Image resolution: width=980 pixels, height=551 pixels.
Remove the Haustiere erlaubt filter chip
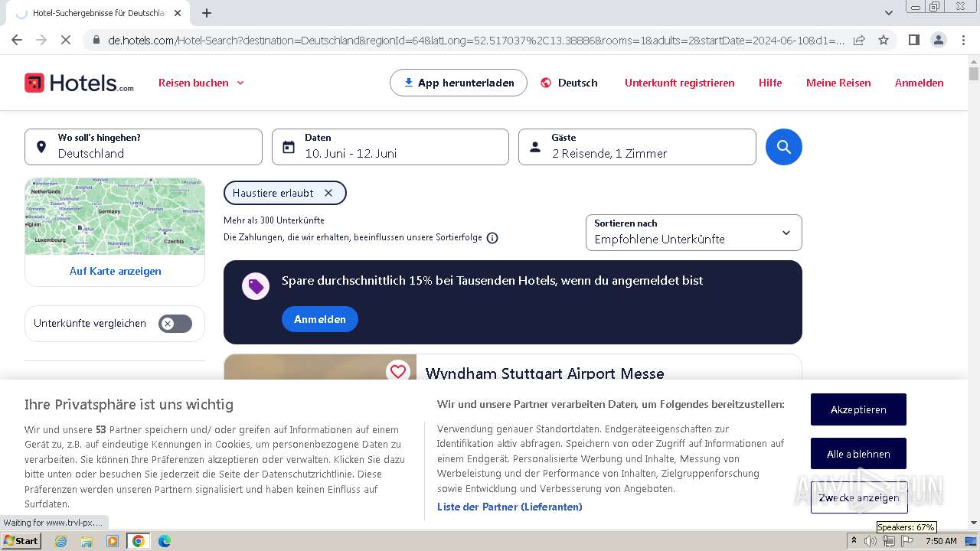point(328,193)
